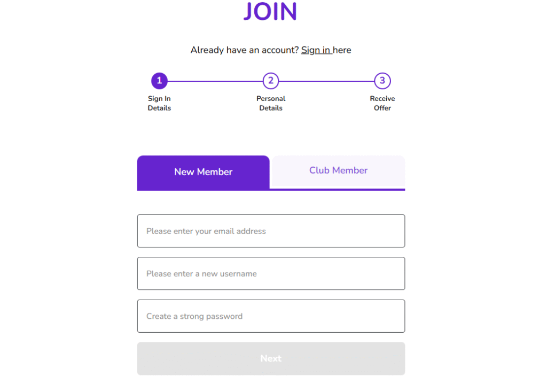Click the JOIN page heading

point(270,12)
